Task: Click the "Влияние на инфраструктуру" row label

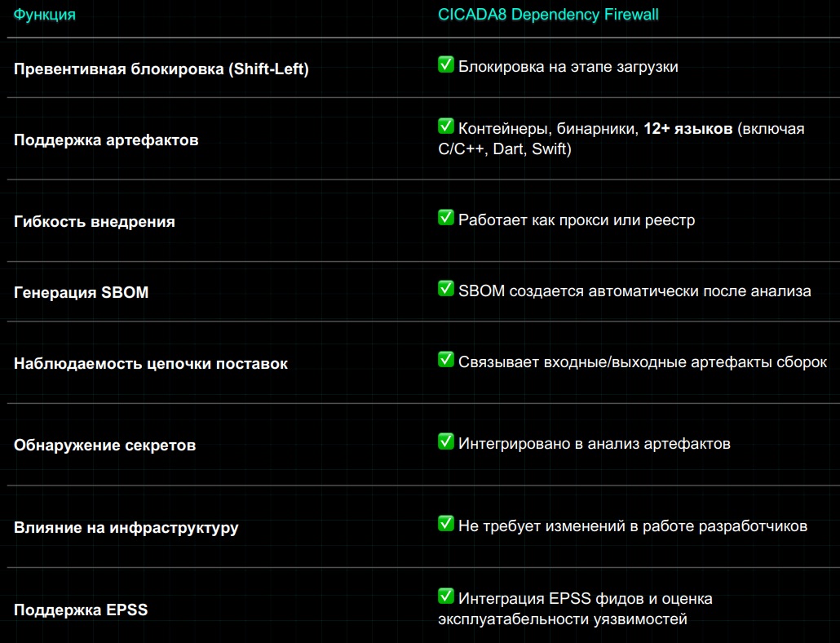Action: tap(126, 527)
